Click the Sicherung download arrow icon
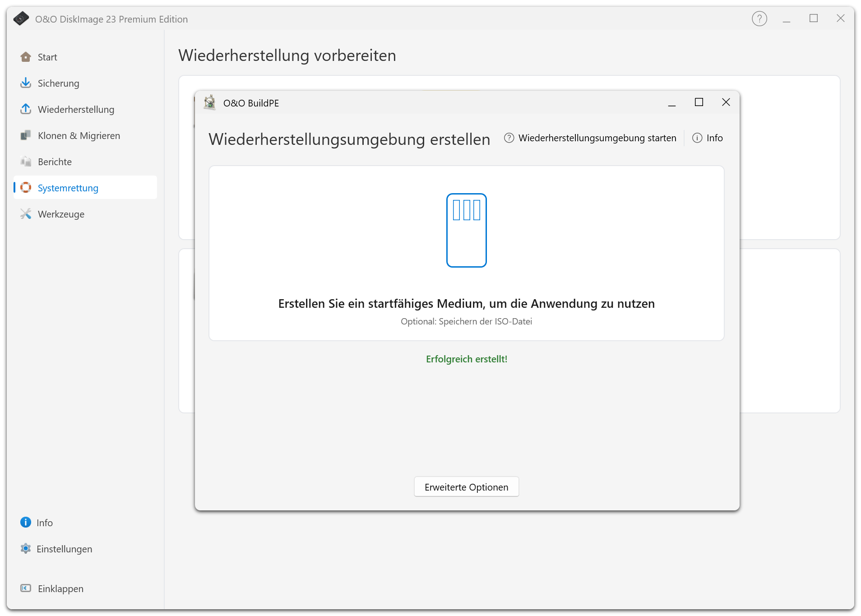The image size is (861, 616). (x=26, y=83)
